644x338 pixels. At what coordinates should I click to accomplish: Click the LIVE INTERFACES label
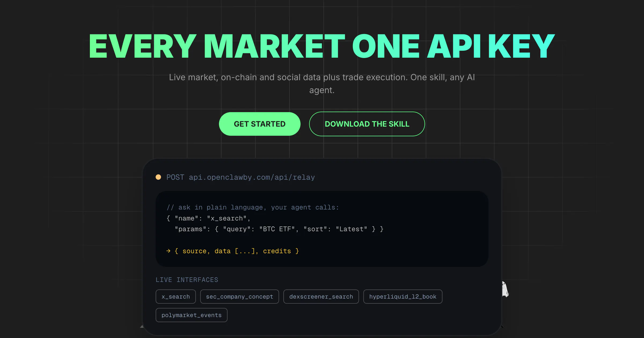pos(187,280)
